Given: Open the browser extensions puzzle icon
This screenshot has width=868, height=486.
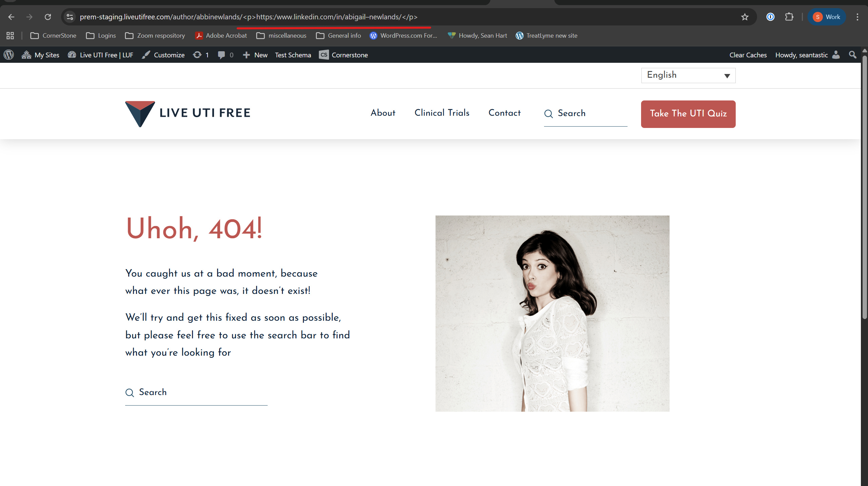Looking at the screenshot, I should tap(789, 17).
